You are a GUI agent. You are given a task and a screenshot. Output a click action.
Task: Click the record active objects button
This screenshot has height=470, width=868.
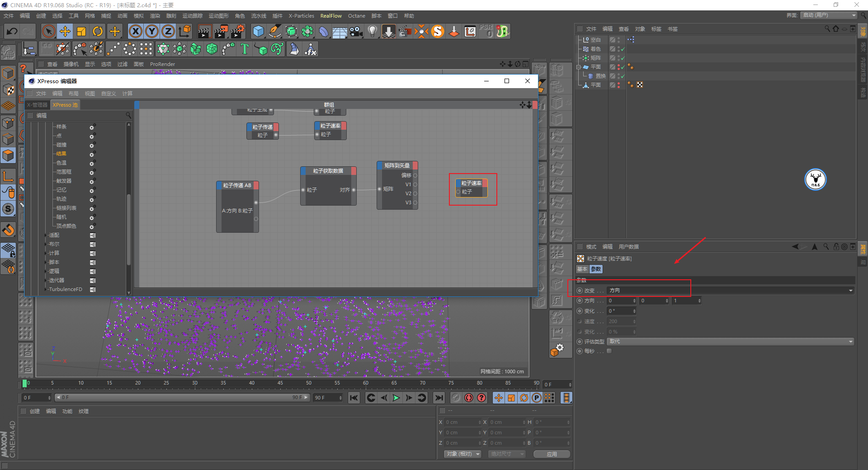[x=456, y=398]
